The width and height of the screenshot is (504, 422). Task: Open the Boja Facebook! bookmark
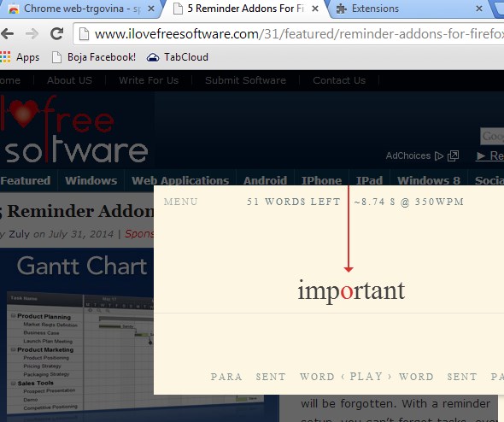[94, 57]
